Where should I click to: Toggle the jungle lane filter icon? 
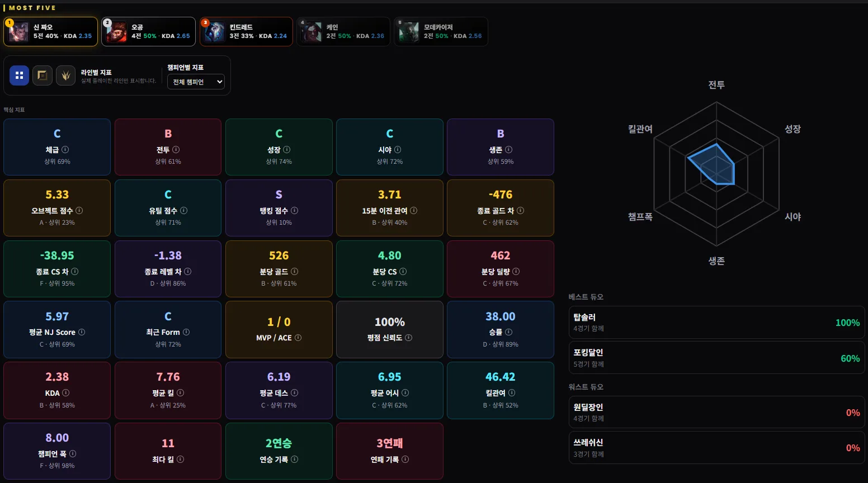coord(65,75)
